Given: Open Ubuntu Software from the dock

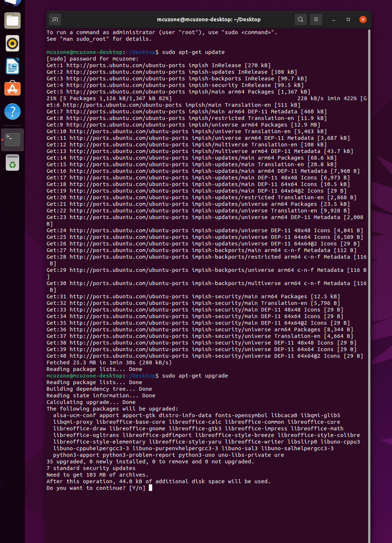Looking at the screenshot, I should tap(12, 89).
